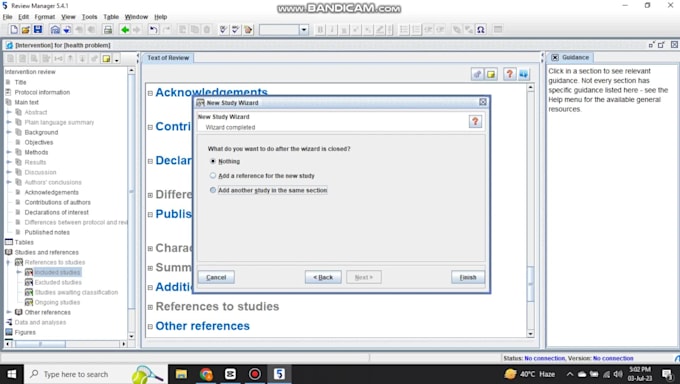
Task: Click the Text of Review scroll down arrow
Action: pos(530,334)
